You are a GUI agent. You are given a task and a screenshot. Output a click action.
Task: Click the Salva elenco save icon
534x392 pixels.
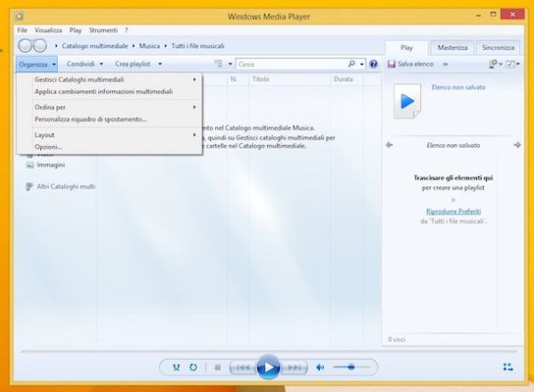coord(391,64)
